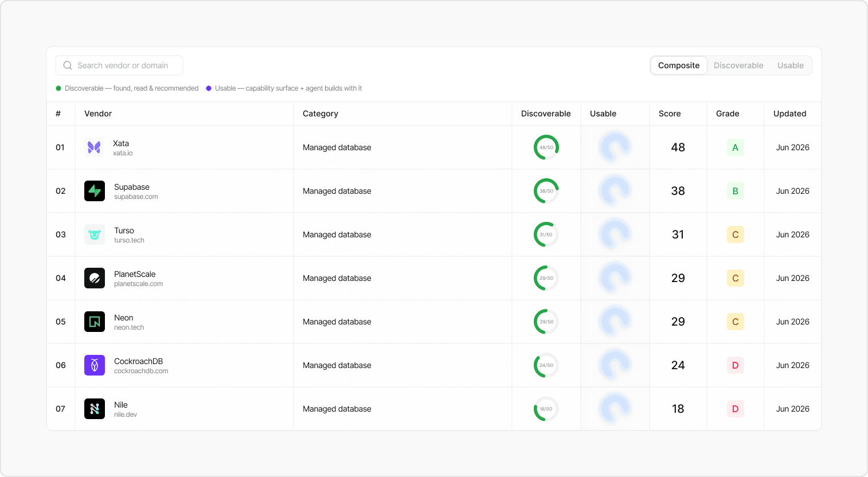Open the planetscale.com domain link
The width and height of the screenshot is (868, 477).
point(138,284)
